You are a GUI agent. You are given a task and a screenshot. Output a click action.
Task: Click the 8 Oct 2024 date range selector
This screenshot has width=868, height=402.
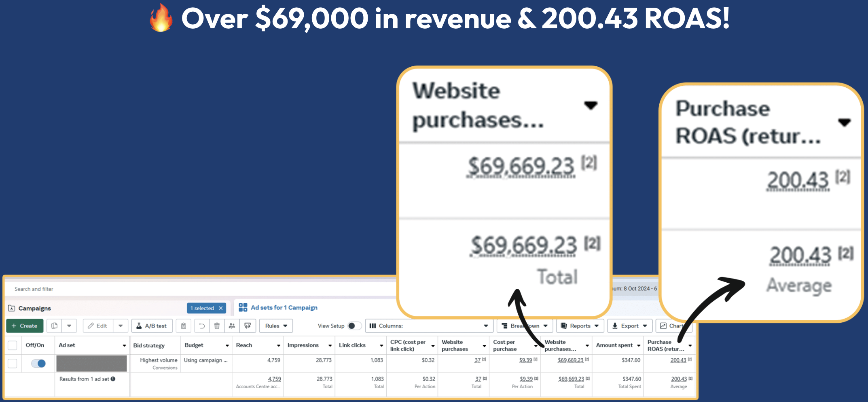tap(635, 288)
